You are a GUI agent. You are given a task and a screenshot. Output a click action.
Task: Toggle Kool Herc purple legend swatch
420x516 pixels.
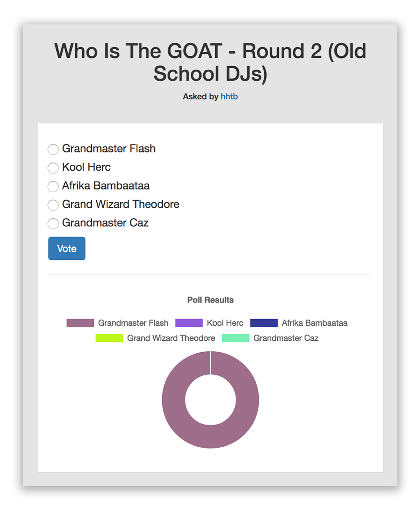pos(189,323)
